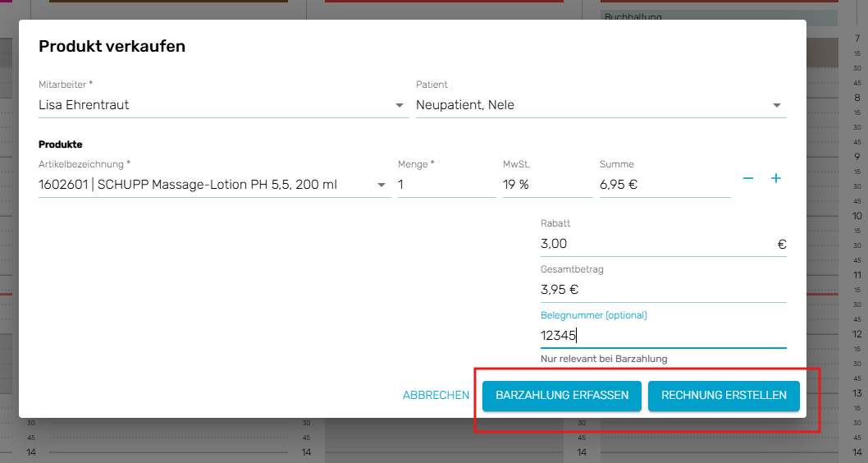Click the euro symbol in Rabatt field

(782, 245)
